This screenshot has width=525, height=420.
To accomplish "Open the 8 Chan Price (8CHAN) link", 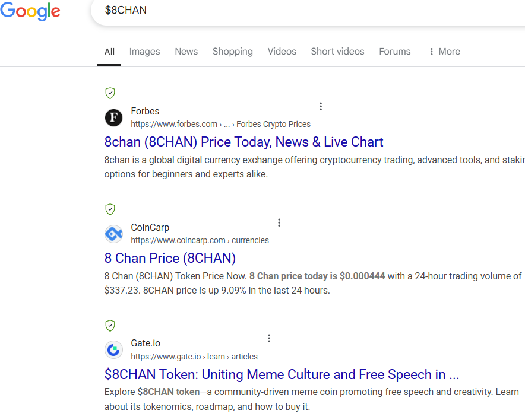I will coord(170,258).
